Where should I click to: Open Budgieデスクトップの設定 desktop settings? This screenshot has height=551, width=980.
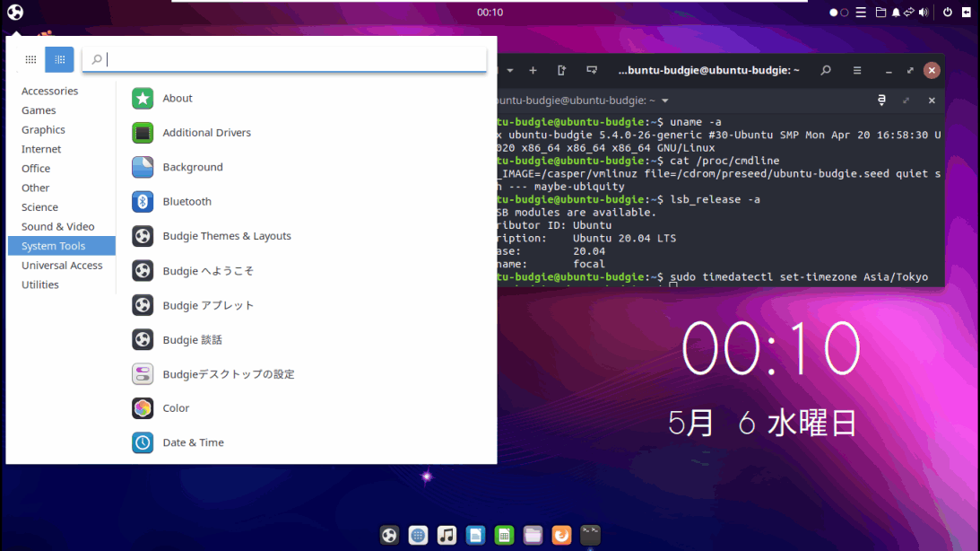pyautogui.click(x=307, y=374)
